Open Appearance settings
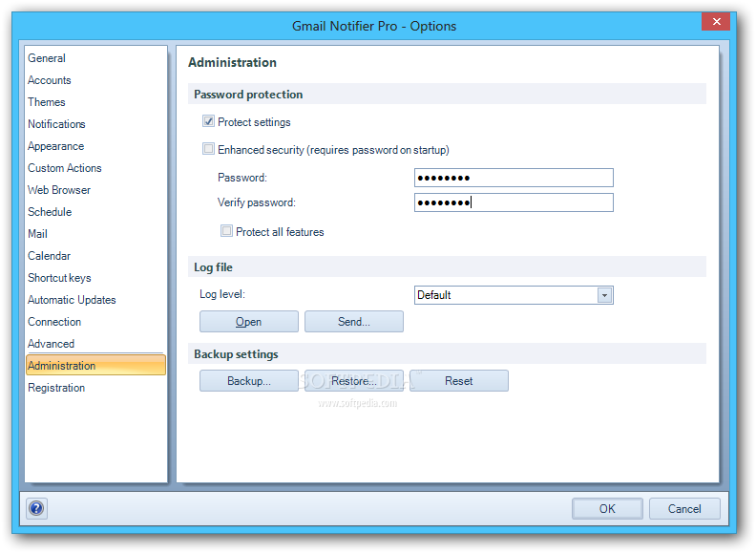Image resolution: width=756 pixels, height=553 pixels. pyautogui.click(x=96, y=146)
